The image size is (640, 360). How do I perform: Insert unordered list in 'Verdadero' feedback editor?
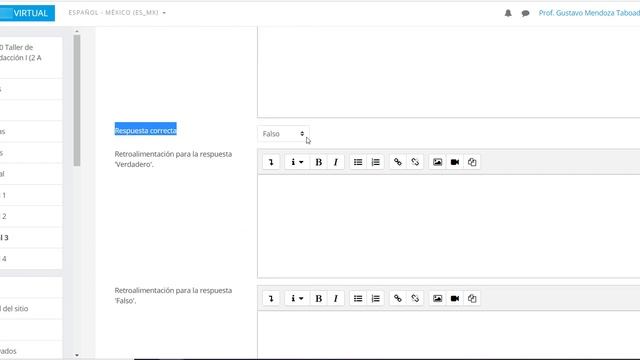coord(358,162)
